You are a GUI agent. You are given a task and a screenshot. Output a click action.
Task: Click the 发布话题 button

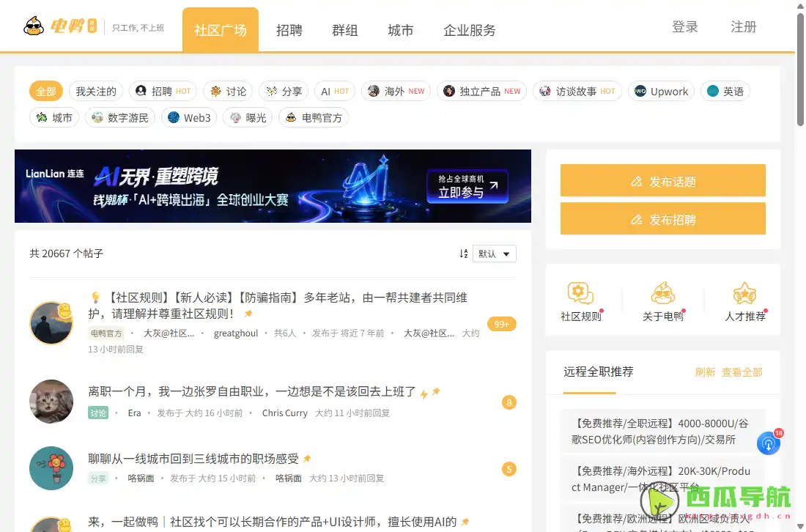pos(662,180)
